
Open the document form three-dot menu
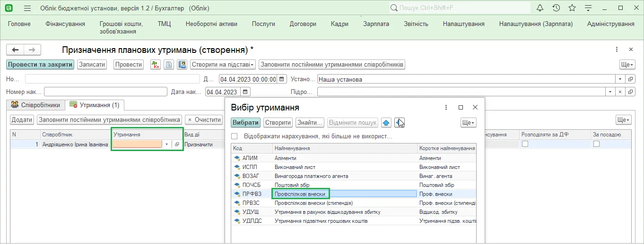coord(617,50)
